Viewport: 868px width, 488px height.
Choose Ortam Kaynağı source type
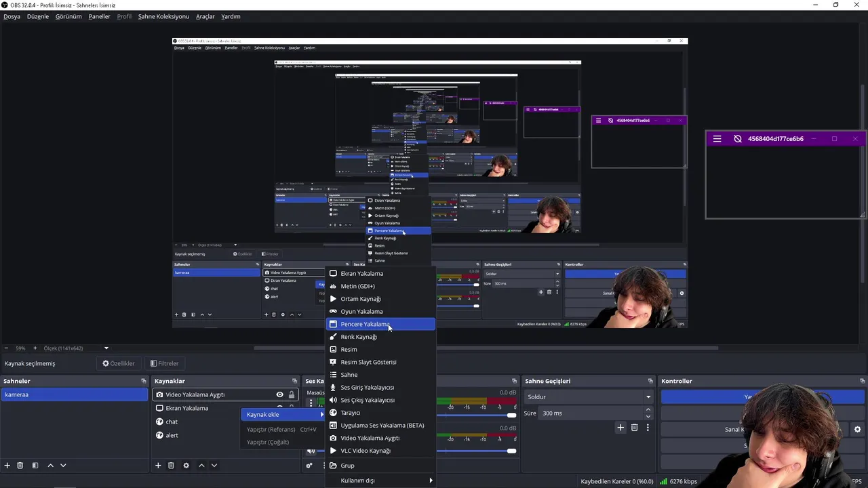coord(380,299)
